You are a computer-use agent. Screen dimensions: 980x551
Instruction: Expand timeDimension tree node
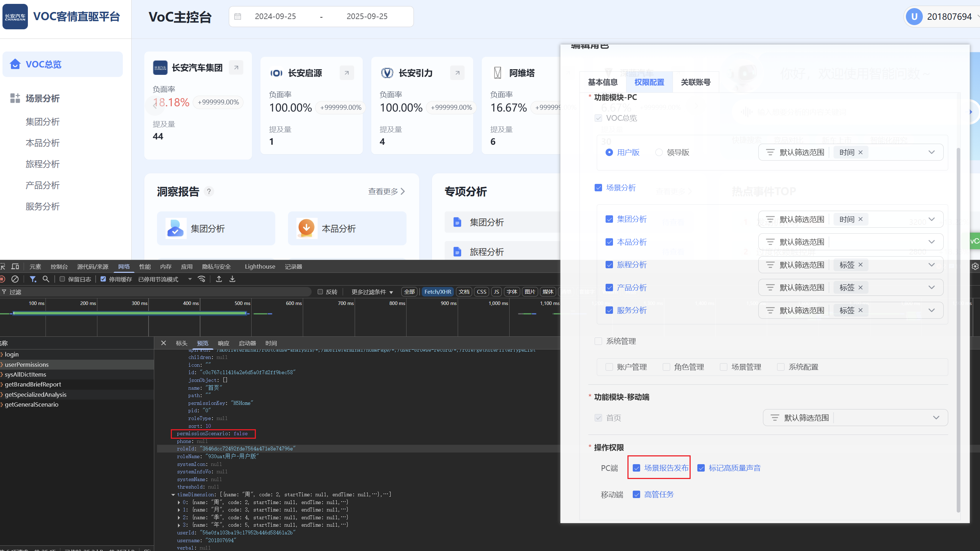pos(173,495)
